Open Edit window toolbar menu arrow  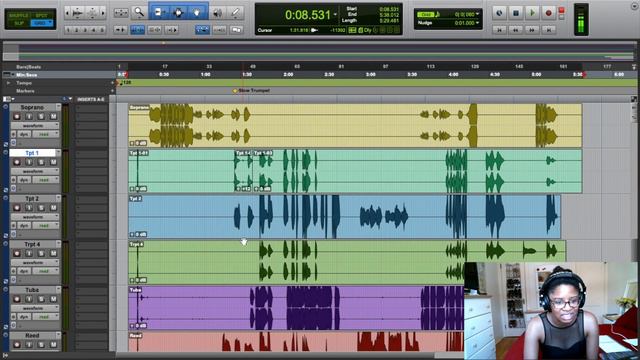pyautogui.click(x=634, y=6)
